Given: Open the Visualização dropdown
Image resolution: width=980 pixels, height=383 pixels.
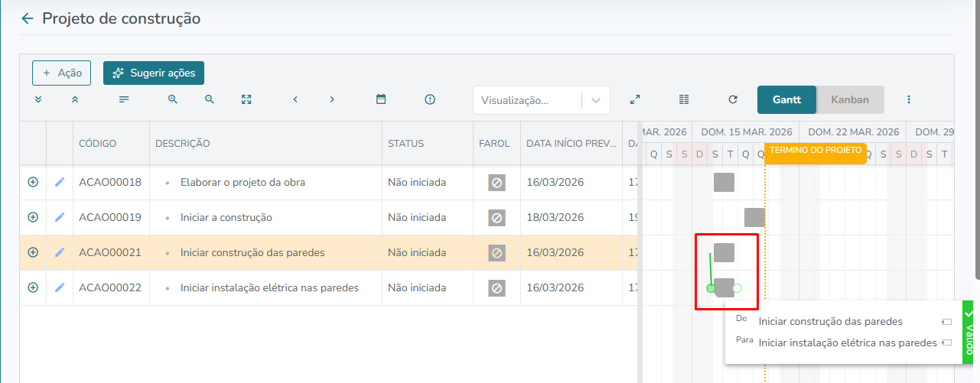Looking at the screenshot, I should coord(542,100).
